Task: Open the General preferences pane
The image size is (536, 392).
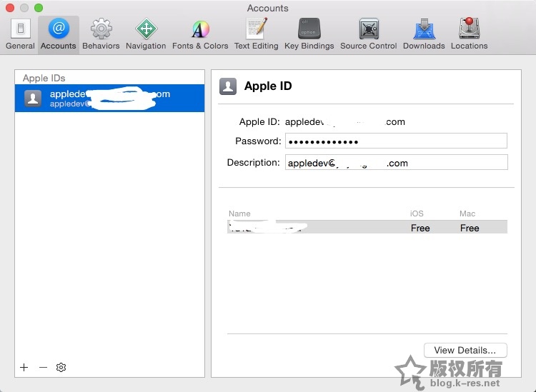Action: (20, 34)
